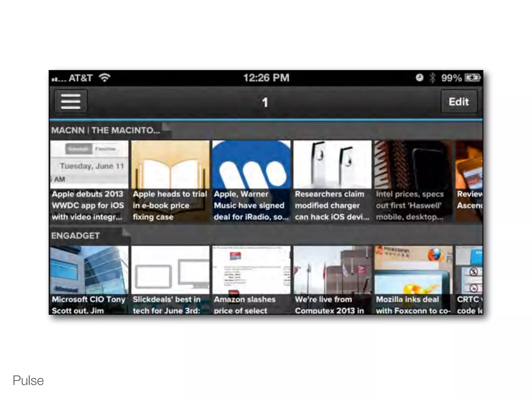The height and width of the screenshot is (399, 532).
Task: Tap the Wi-Fi status icon
Action: 105,78
